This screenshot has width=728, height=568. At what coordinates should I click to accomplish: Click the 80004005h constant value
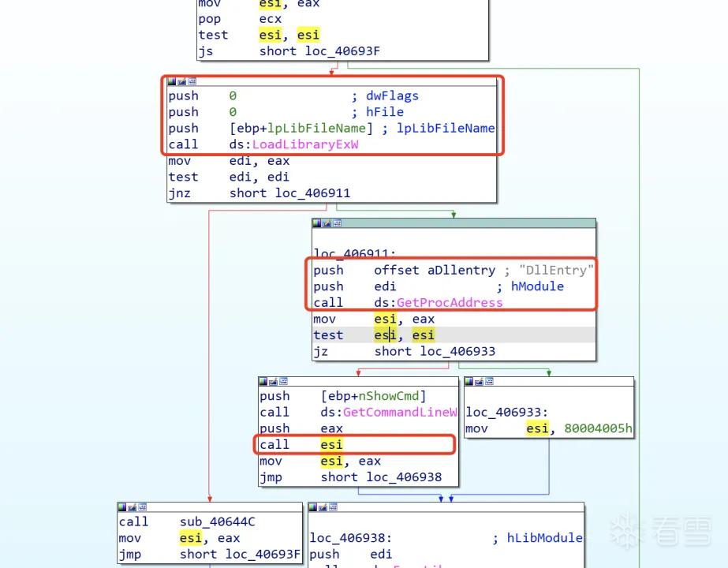(598, 428)
